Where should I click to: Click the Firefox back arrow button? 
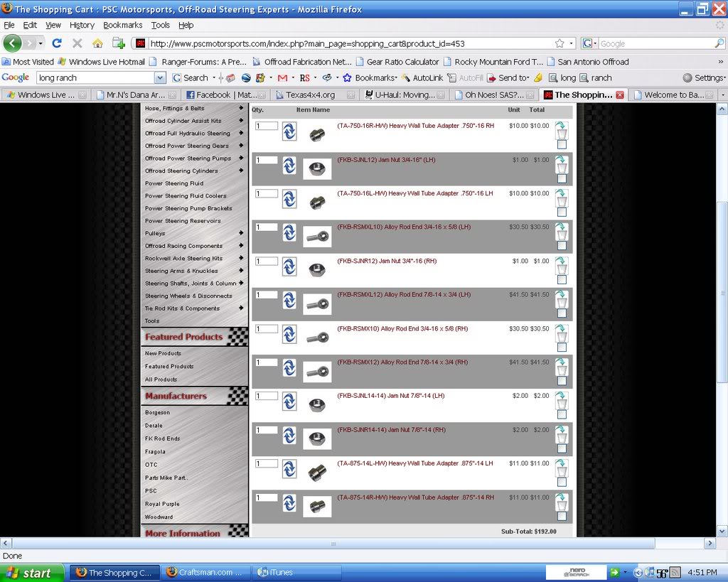pos(13,43)
